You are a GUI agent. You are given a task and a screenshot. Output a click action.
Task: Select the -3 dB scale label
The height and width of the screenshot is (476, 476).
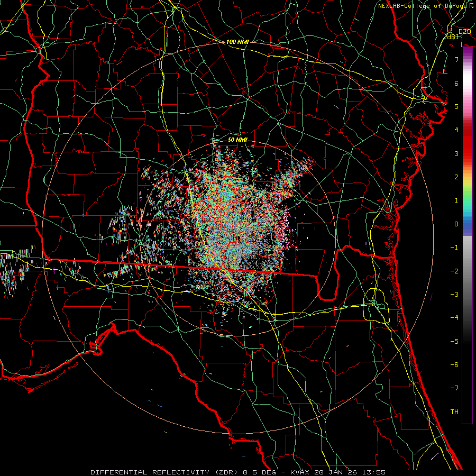click(x=454, y=295)
